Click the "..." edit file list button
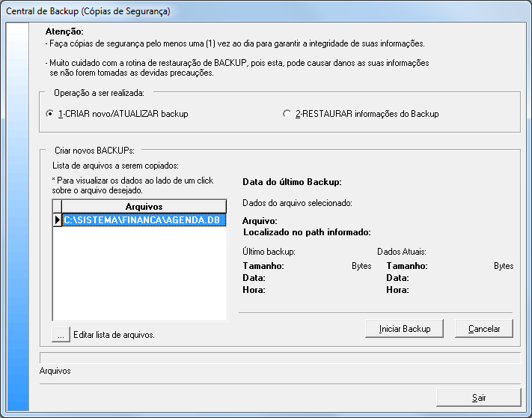The image size is (532, 418). [61, 334]
